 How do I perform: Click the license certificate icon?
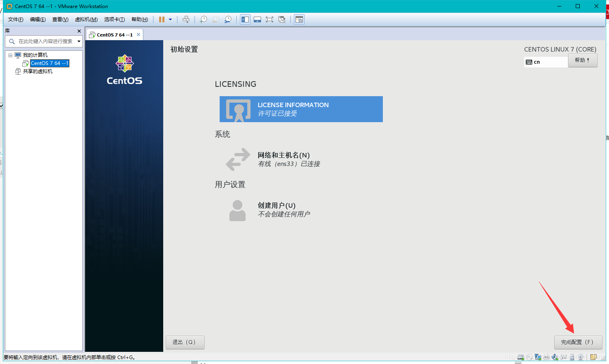[x=238, y=110]
